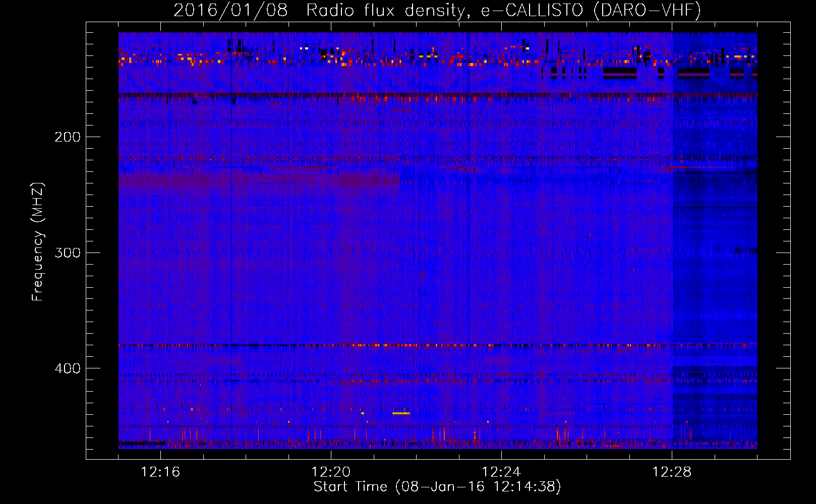
Task: Click the Frequency (MHZ) axis label
Action: [x=38, y=241]
